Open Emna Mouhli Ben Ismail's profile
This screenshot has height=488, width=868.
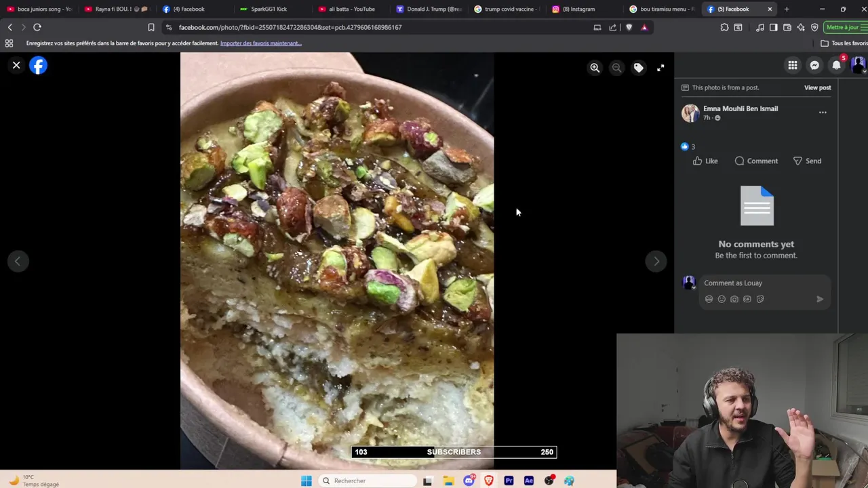coord(741,108)
